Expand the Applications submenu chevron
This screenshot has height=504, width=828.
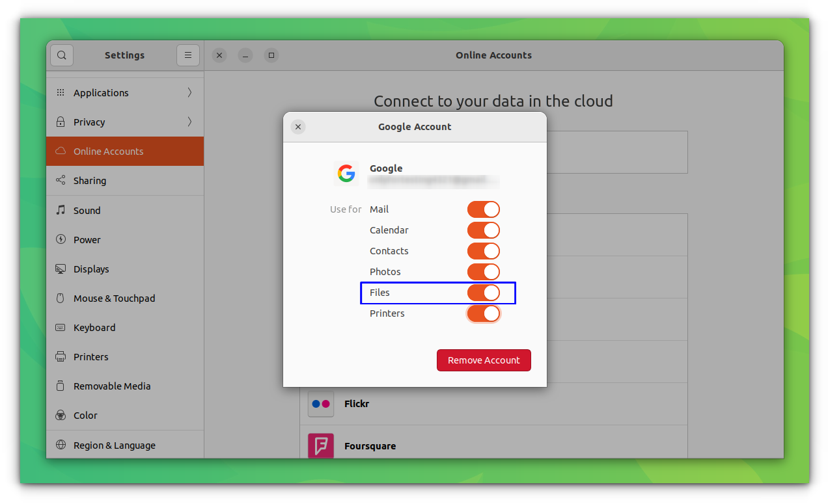tap(189, 93)
